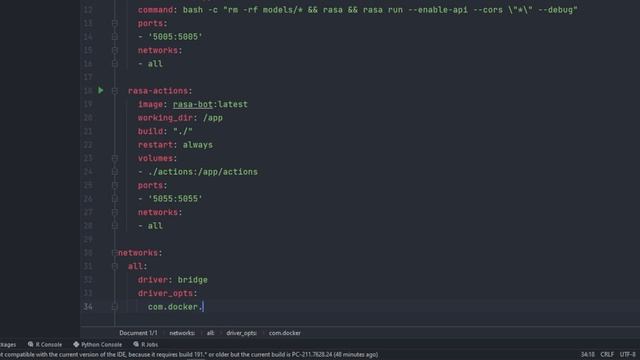Click './actions:/app/actions' volume entry
The height and width of the screenshot is (360, 640).
pos(202,172)
